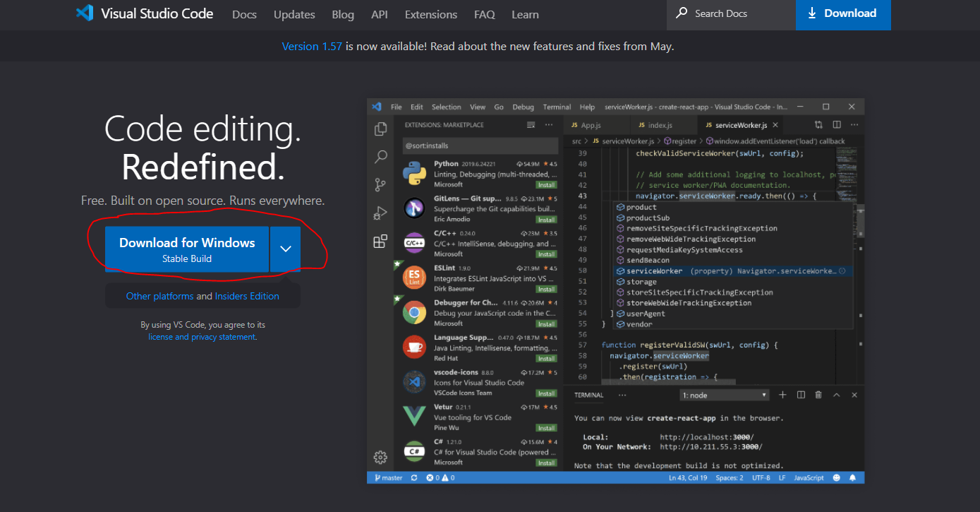Open the FAQ navigation item

pyautogui.click(x=485, y=14)
